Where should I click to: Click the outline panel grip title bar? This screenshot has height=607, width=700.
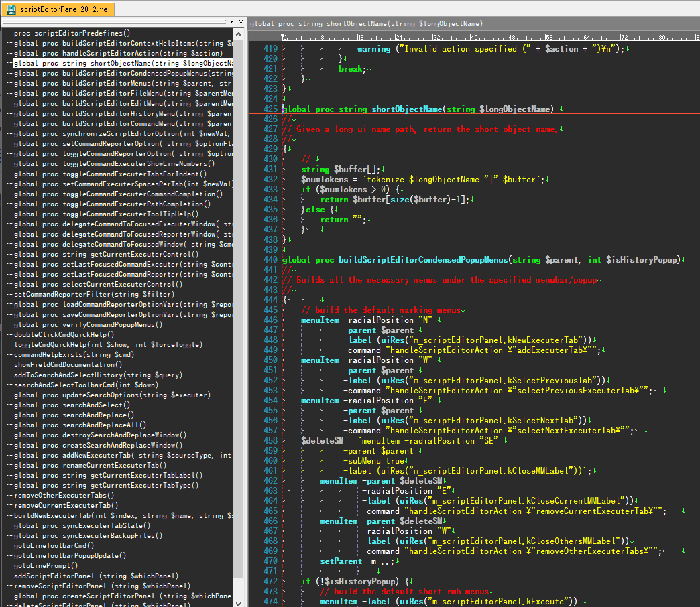click(x=114, y=22)
